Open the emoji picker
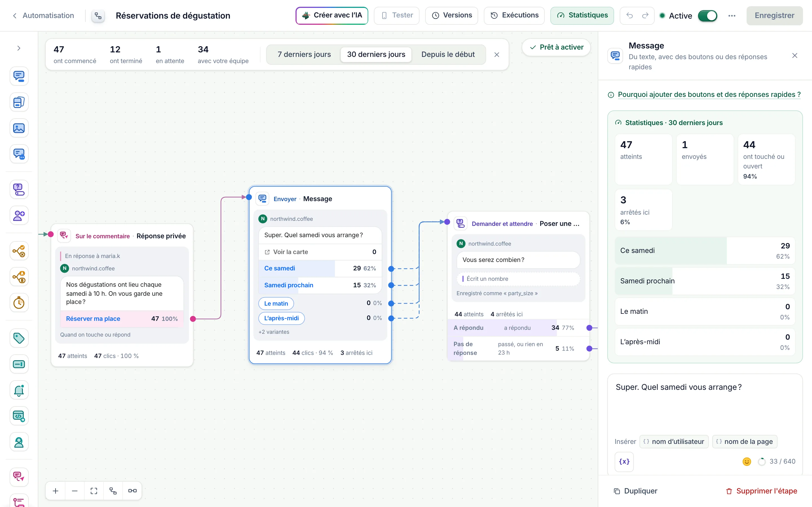Image resolution: width=812 pixels, height=507 pixels. click(x=747, y=461)
